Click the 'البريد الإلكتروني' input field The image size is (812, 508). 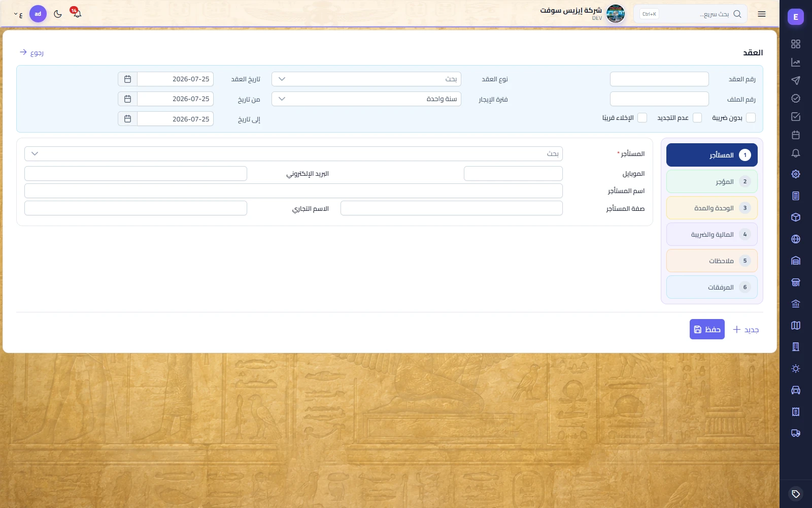pyautogui.click(x=136, y=174)
